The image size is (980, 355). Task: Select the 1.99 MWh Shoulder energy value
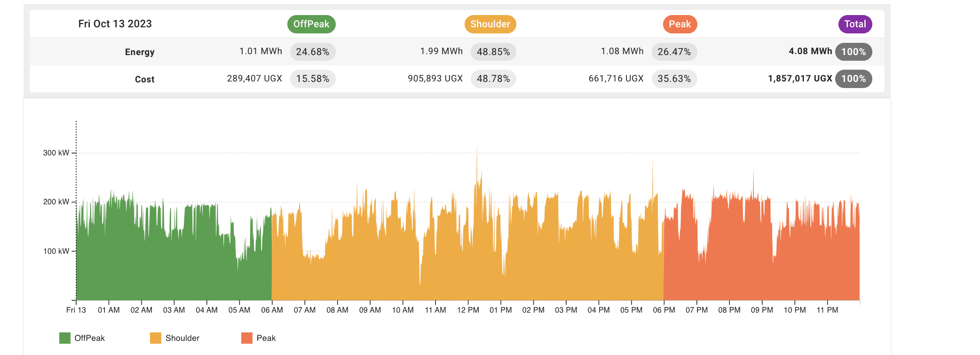(x=442, y=51)
